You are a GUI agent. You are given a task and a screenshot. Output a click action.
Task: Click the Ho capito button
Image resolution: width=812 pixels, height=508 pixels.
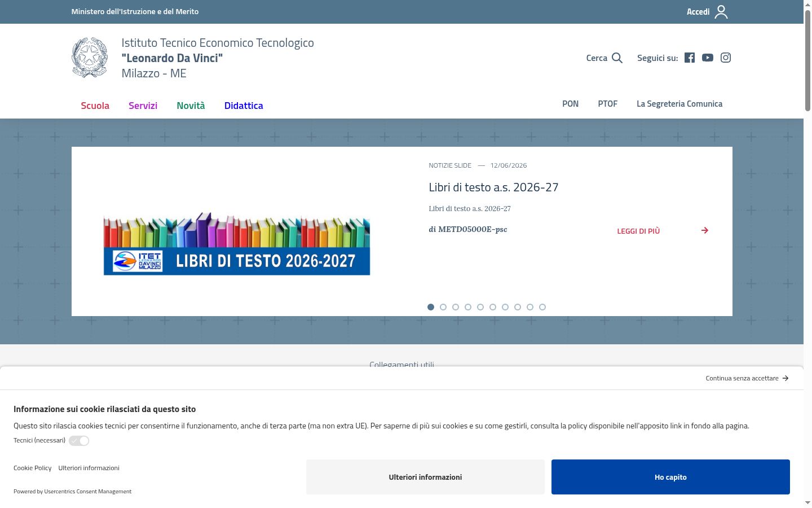(670, 477)
